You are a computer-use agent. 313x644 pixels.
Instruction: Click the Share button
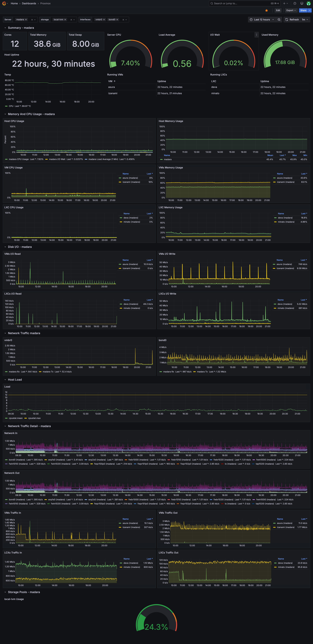point(303,10)
